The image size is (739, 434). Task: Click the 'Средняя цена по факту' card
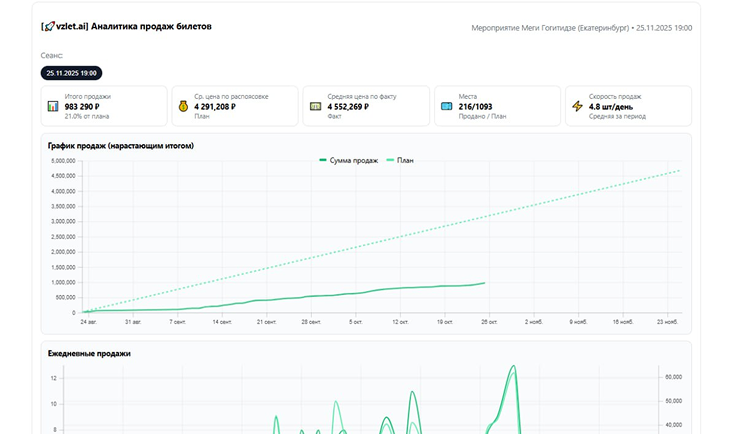point(365,105)
